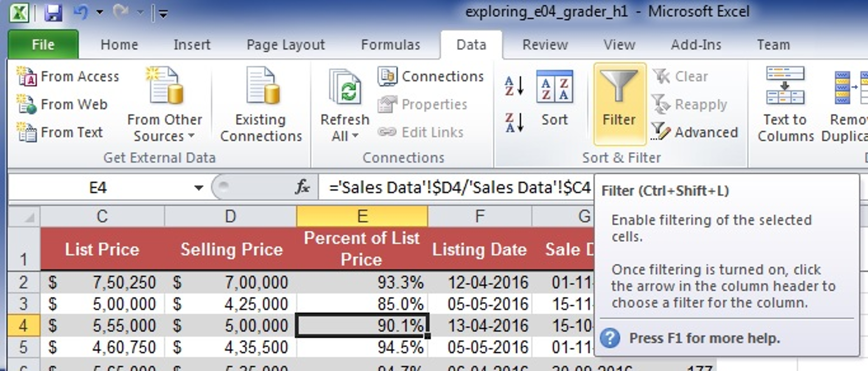Select the cell showing 4,25,000
Image resolution: width=868 pixels, height=371 pixels.
pyautogui.click(x=231, y=304)
